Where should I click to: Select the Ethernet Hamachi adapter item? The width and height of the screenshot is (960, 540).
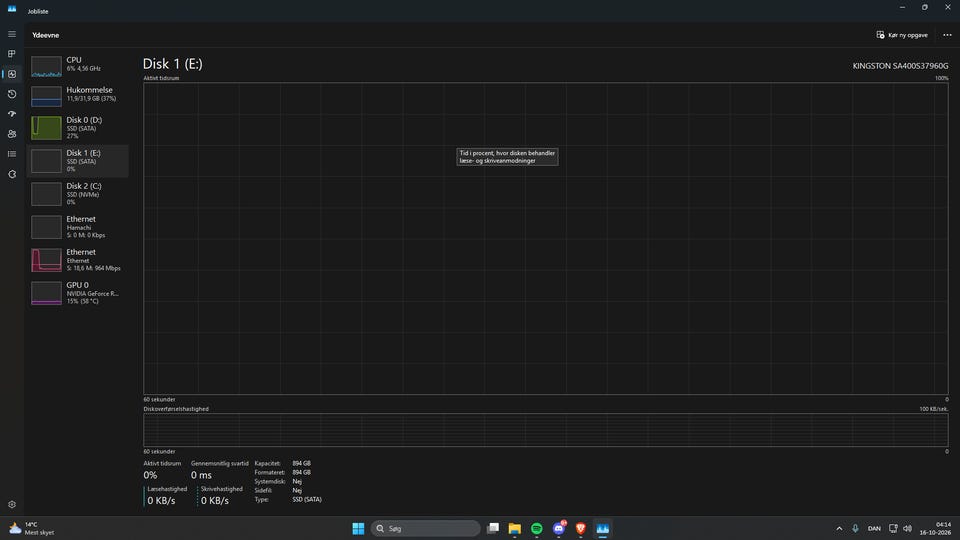click(x=77, y=227)
